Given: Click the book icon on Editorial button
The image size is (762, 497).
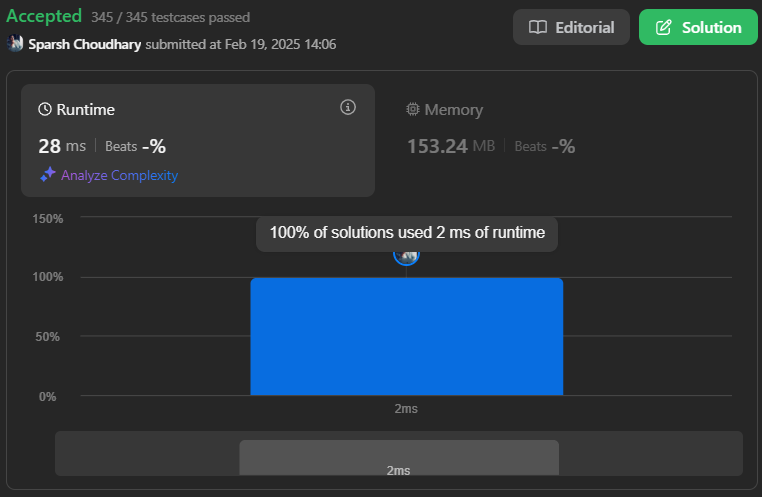Looking at the screenshot, I should [538, 28].
